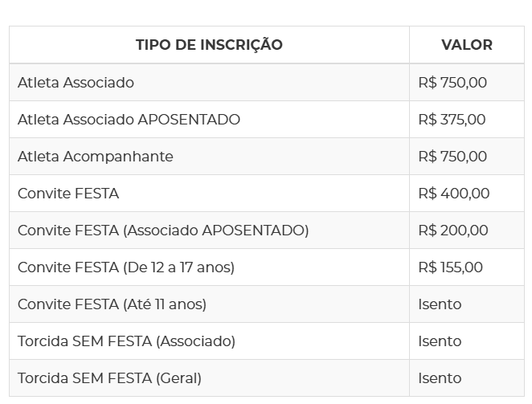Click Convite FESTA (De 12 a 17 anos)
Viewport: 532px width, 404px height.
(126, 267)
